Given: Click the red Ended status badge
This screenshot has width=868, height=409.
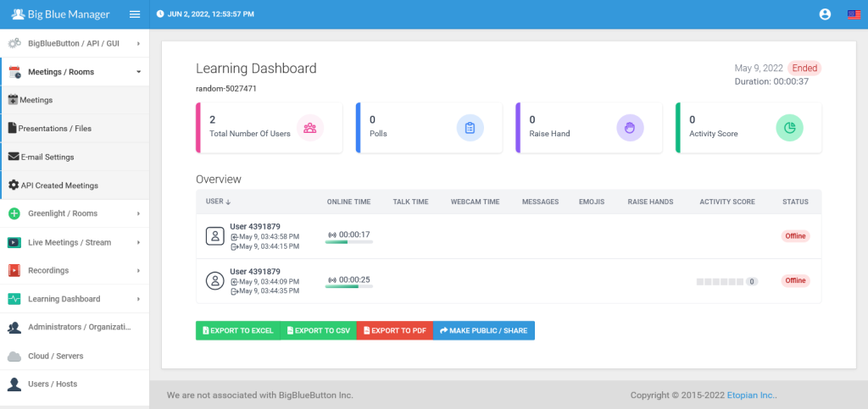Looking at the screenshot, I should [x=804, y=68].
